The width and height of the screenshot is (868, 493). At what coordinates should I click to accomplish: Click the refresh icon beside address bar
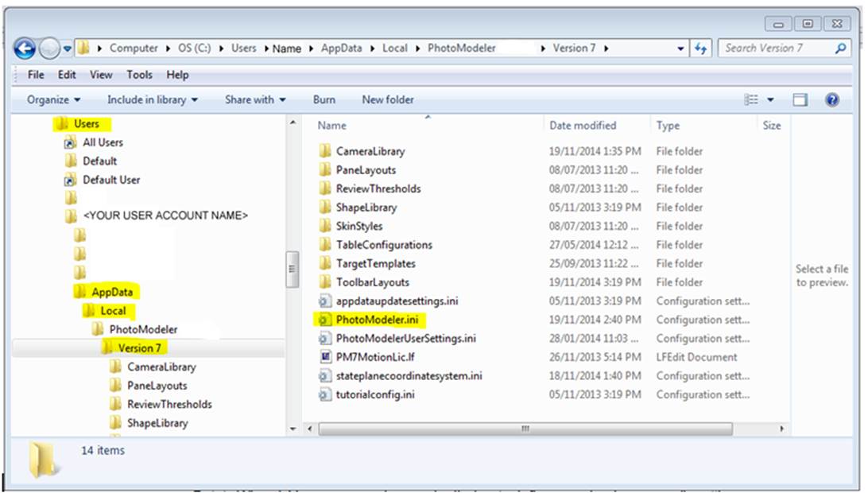(x=701, y=49)
